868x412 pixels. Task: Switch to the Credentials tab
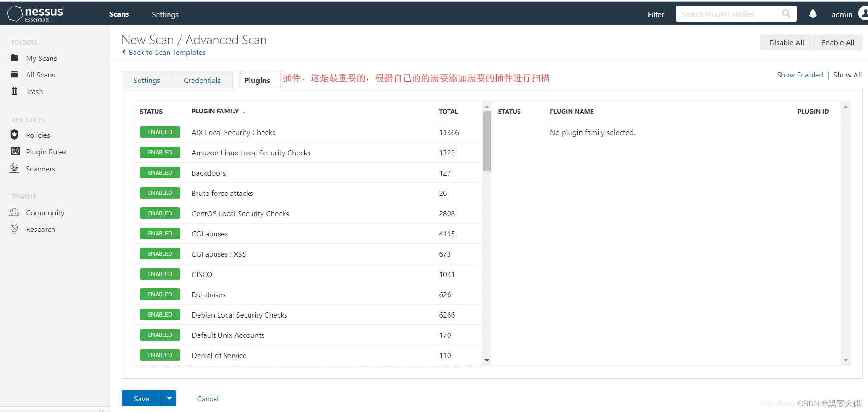coord(202,80)
